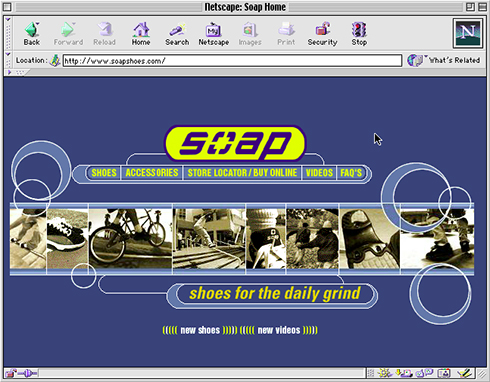Image resolution: width=490 pixels, height=382 pixels.
Task: Click the Soap logo
Action: coord(235,144)
